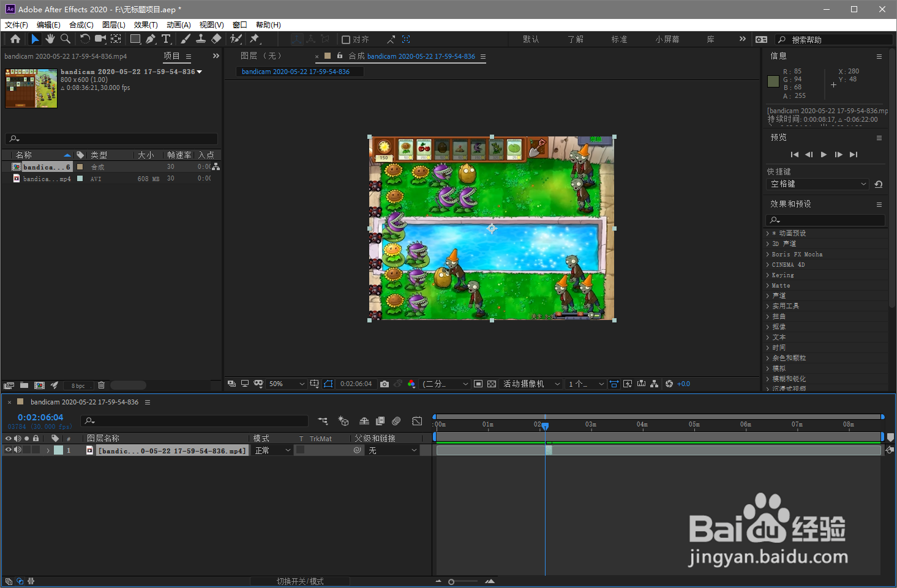Expand workspace overflow chevron
897x588 pixels.
(743, 39)
